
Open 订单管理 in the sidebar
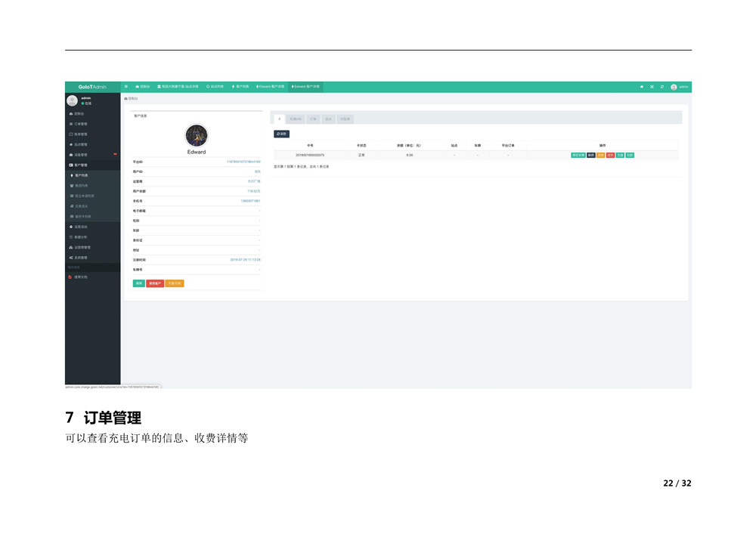pos(80,124)
